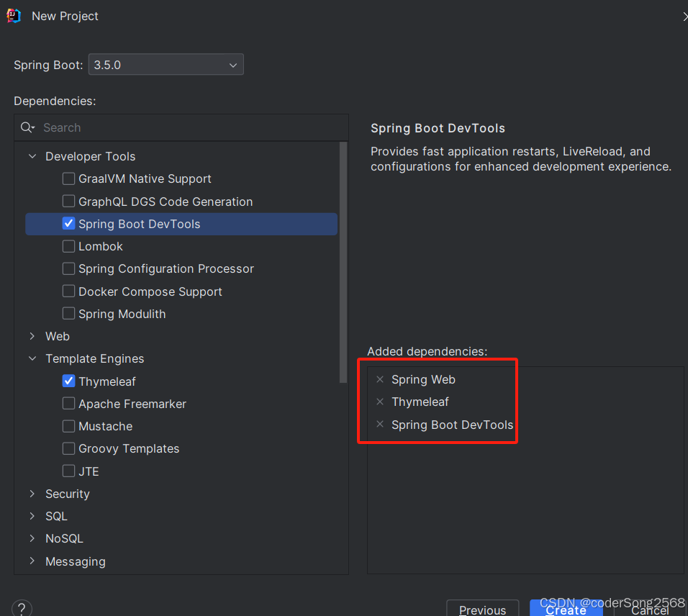
Task: Remove Thymeleaf from added dependencies
Action: pyautogui.click(x=380, y=402)
